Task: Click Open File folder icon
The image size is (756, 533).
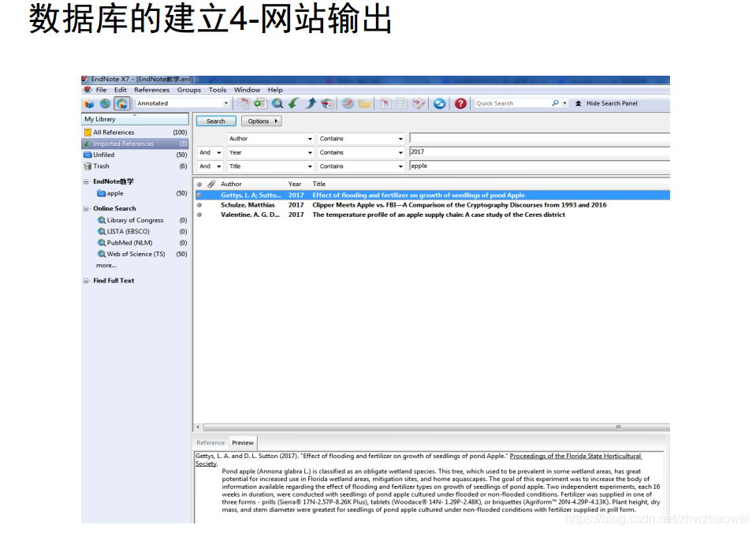Action: click(364, 103)
